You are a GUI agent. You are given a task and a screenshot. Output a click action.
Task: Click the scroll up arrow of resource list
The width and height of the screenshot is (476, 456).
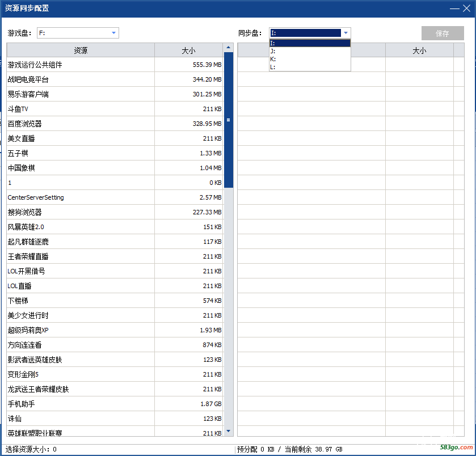(228, 47)
